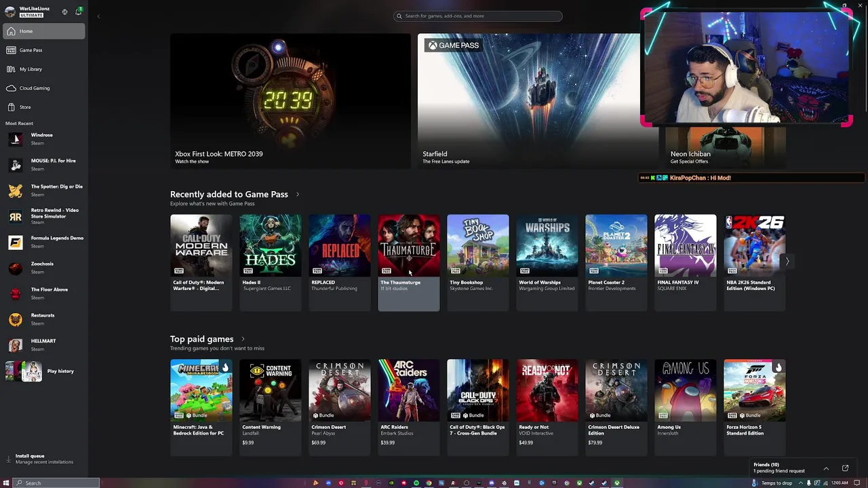This screenshot has height=488, width=868.
Task: Open Spotify from the taskbar
Action: [416, 483]
